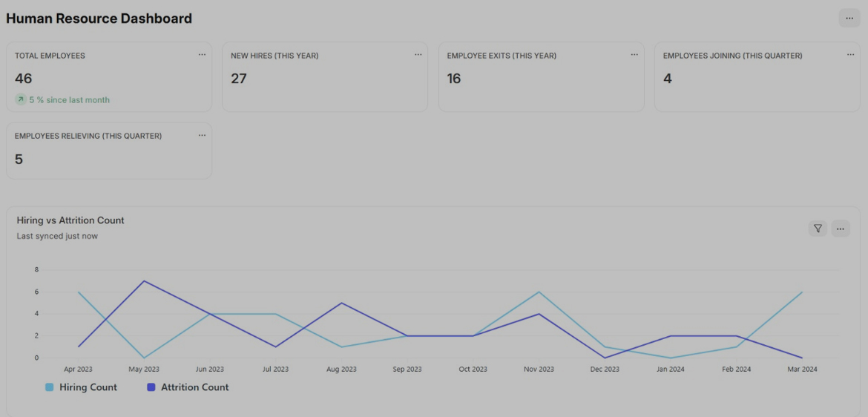Open ellipsis menu on Hiring vs Attrition chart

[x=840, y=229]
